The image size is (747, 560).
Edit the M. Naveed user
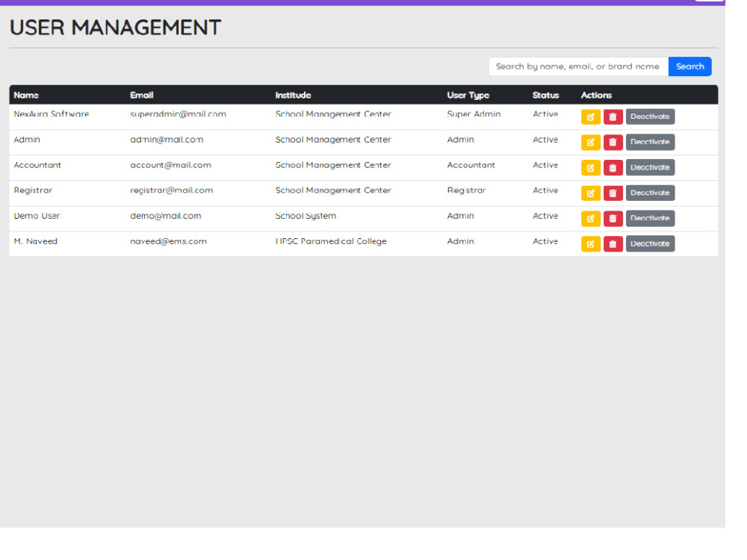590,244
